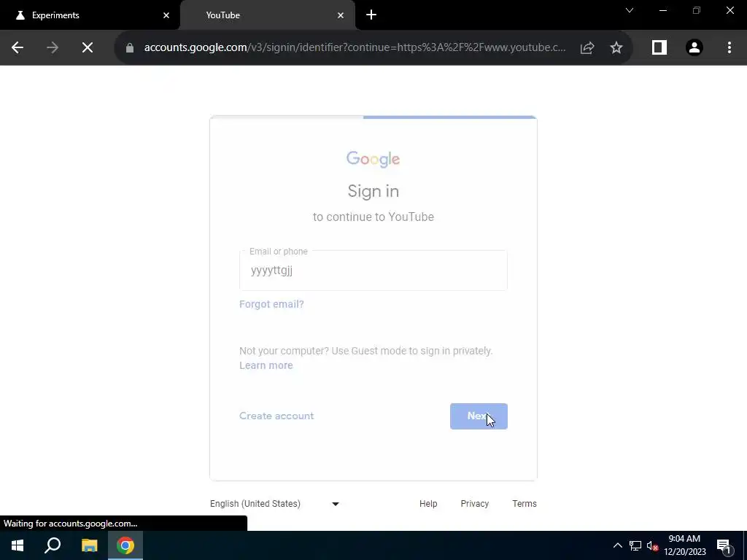Focus the Email or phone field
Screen dimensions: 747x560
point(373,271)
